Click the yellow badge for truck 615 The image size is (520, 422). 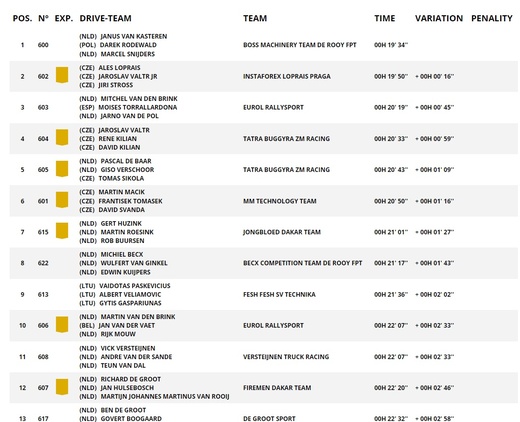coord(62,231)
